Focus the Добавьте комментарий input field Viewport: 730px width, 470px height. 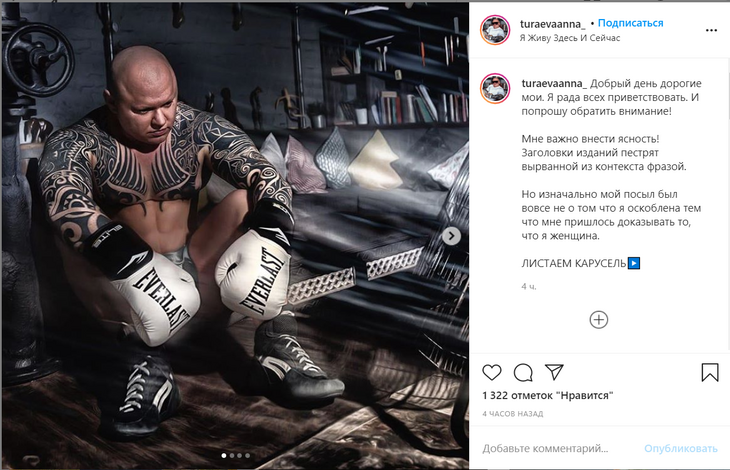559,449
